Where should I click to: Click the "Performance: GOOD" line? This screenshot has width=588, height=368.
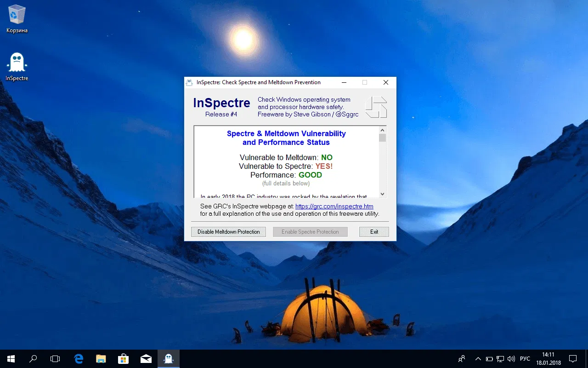286,175
